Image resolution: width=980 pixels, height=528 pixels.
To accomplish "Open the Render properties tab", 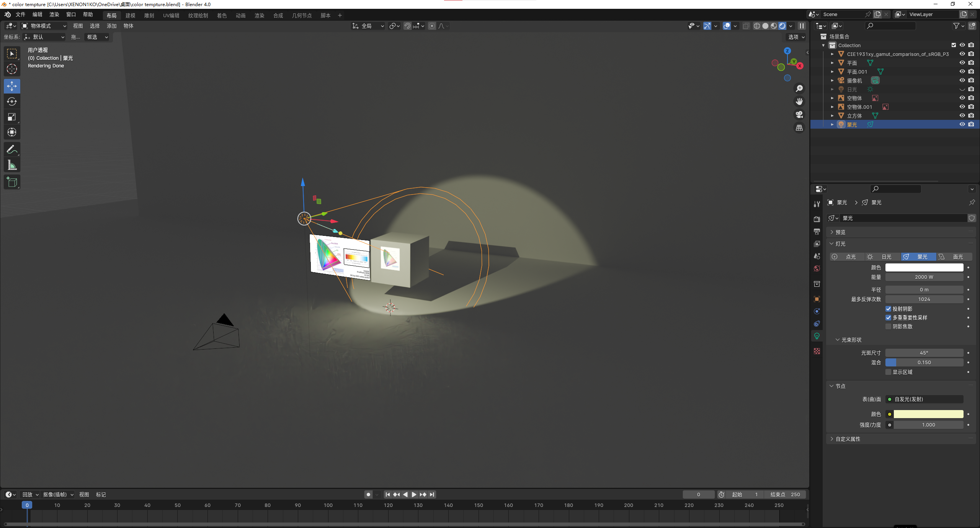I will point(817,219).
